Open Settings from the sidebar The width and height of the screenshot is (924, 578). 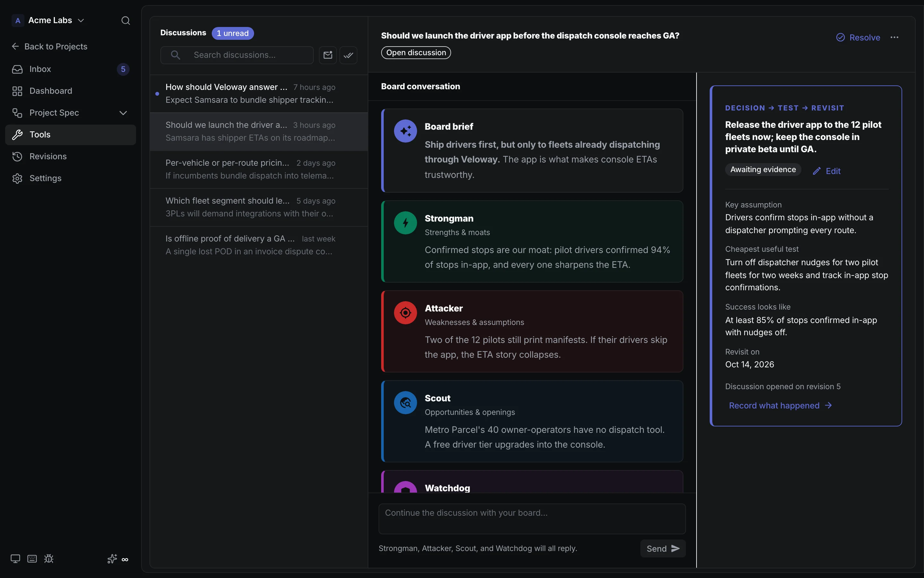[71, 178]
